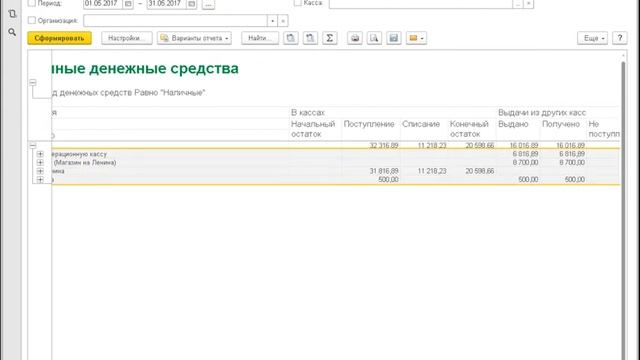Click the 'Начальный остаток' column header
Image resolution: width=640 pixels, height=360 pixels.
click(x=313, y=129)
